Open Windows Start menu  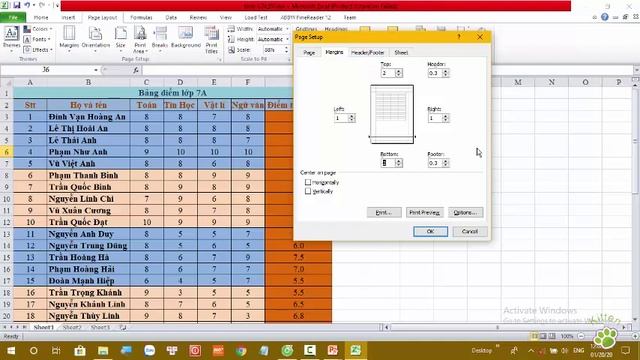(11, 350)
